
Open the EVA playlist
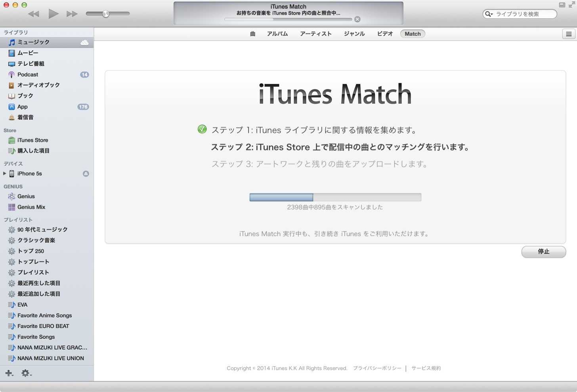point(47,304)
